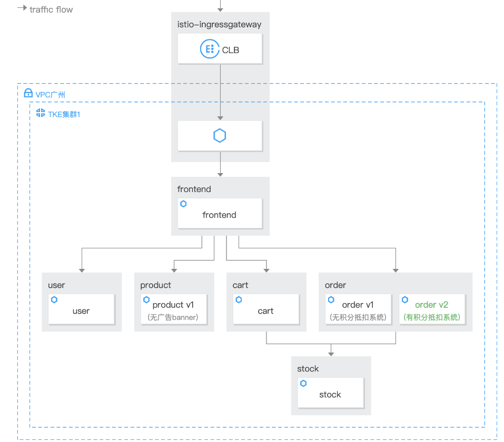Click the istio-ingressgateway title
Image resolution: width=504 pixels, height=442 pixels.
click(219, 25)
